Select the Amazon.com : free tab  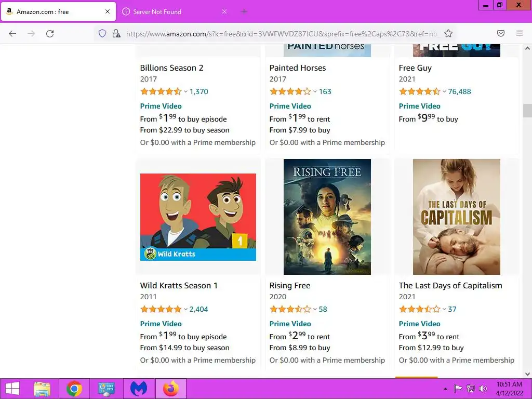[58, 11]
